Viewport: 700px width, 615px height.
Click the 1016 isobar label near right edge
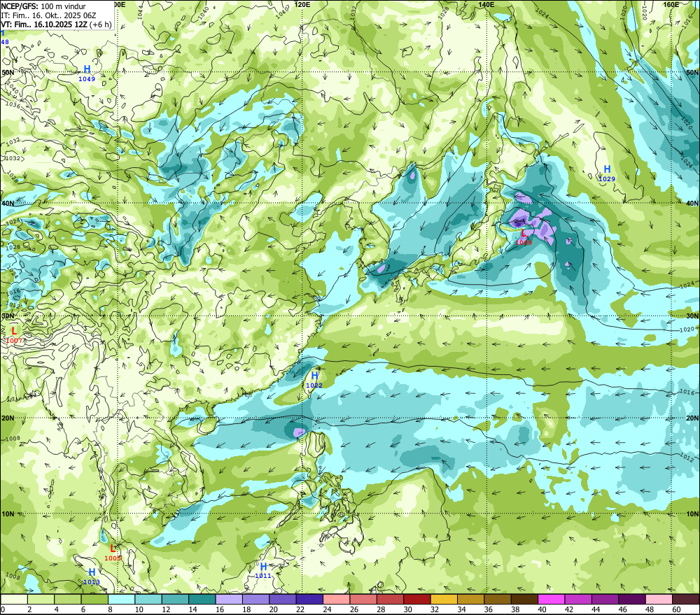[x=687, y=392]
